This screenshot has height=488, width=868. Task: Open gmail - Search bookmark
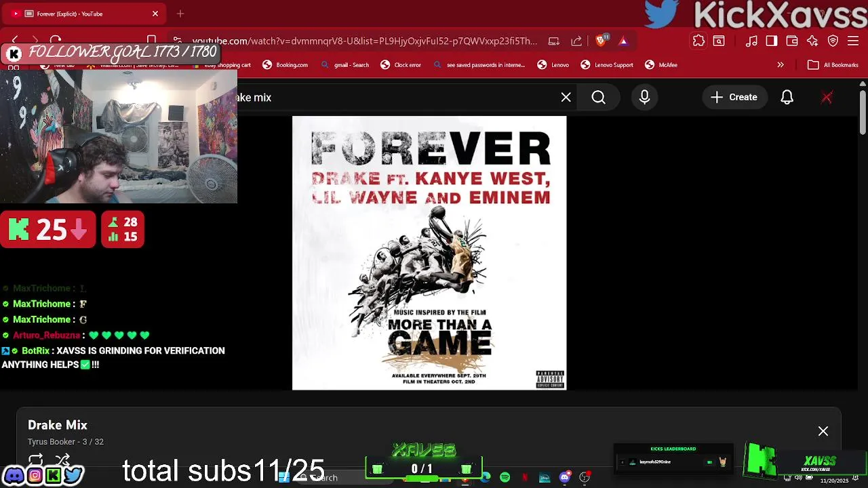(x=345, y=65)
